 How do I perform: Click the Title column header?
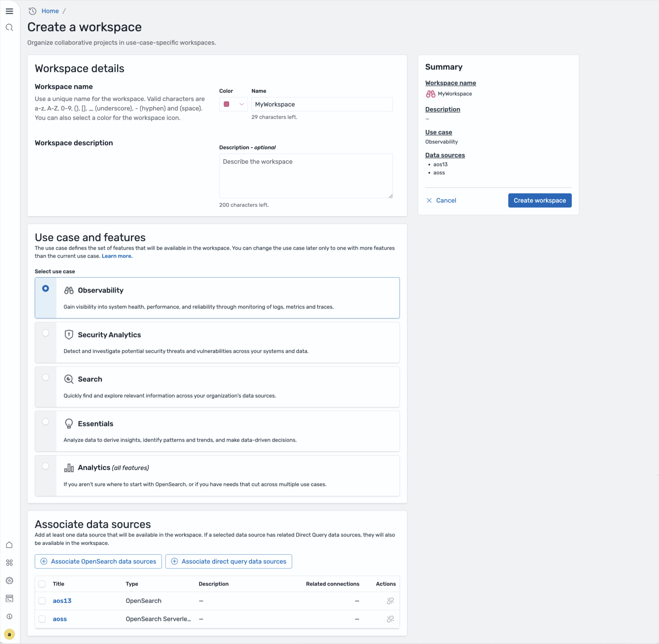[58, 584]
